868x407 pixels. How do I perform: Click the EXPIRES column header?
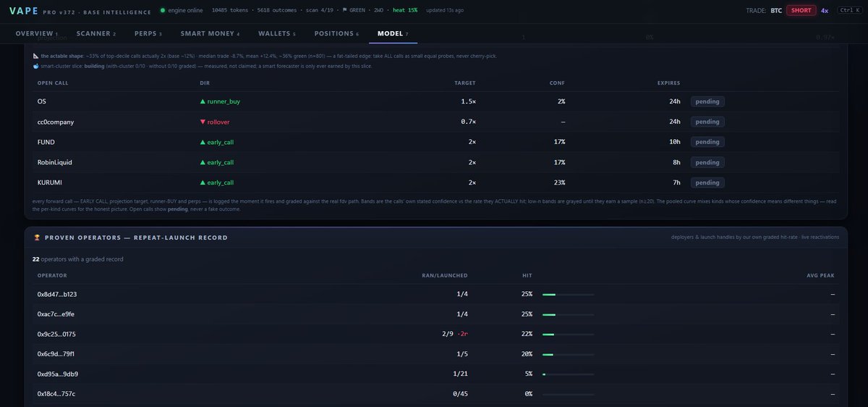pyautogui.click(x=668, y=83)
